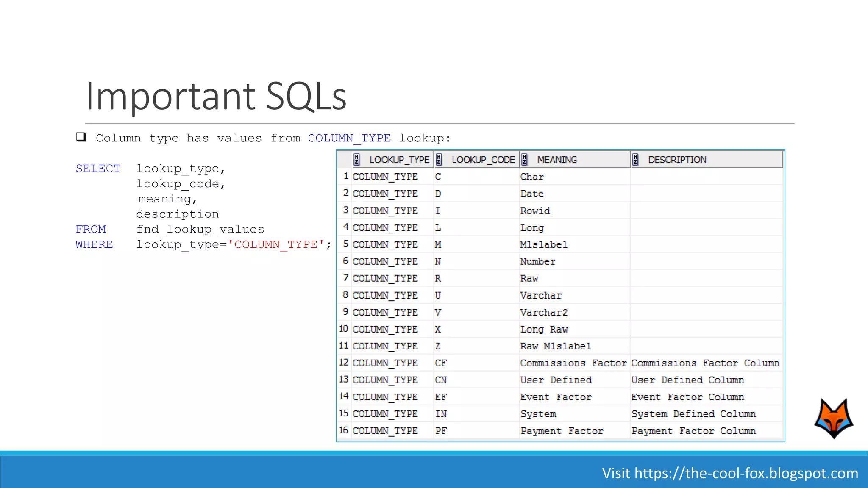
Task: Click the Commissions Factor Column description cell
Action: tap(705, 363)
